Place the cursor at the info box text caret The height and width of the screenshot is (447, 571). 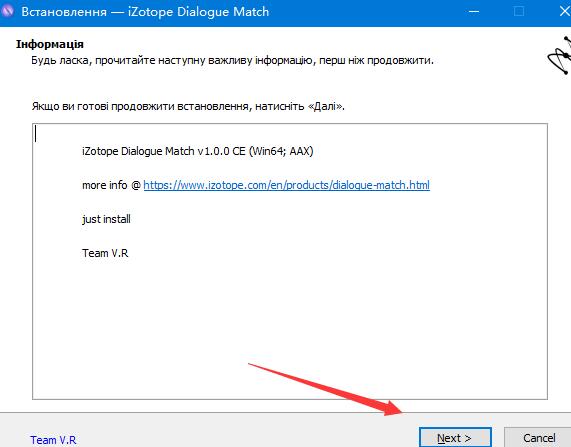click(x=35, y=134)
